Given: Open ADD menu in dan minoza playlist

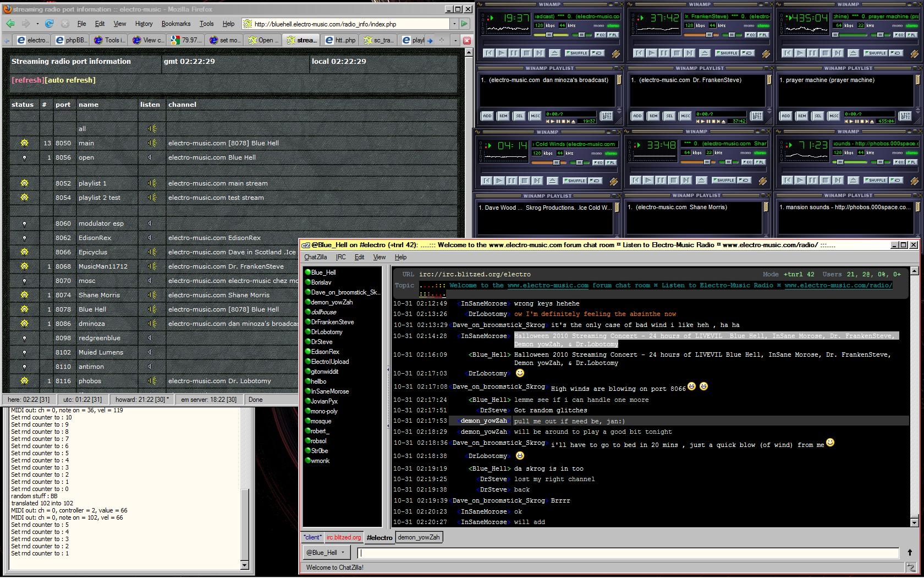Looking at the screenshot, I should pyautogui.click(x=487, y=116).
